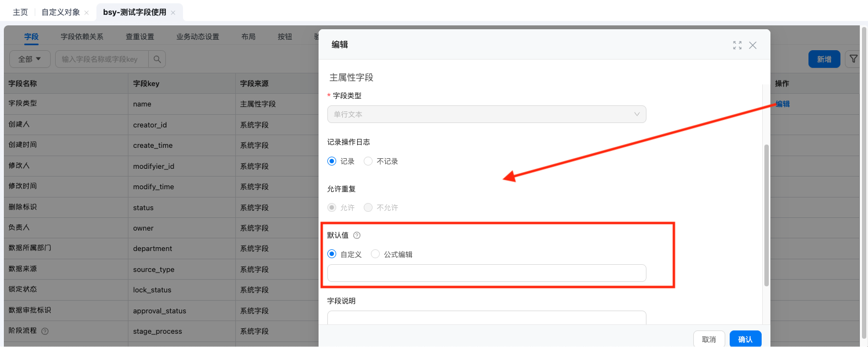Screen dimensions: 868x347
Task: Select the 主属性字段 source cell
Action: tap(258, 104)
